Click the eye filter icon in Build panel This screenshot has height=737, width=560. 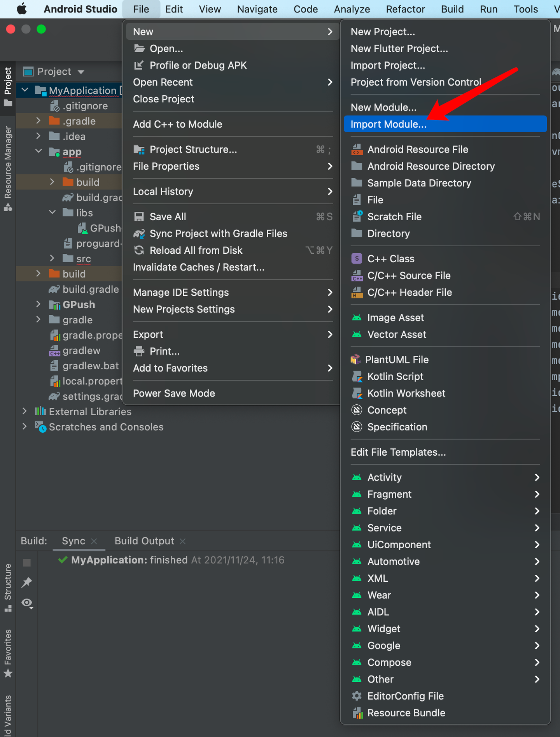pos(27,603)
